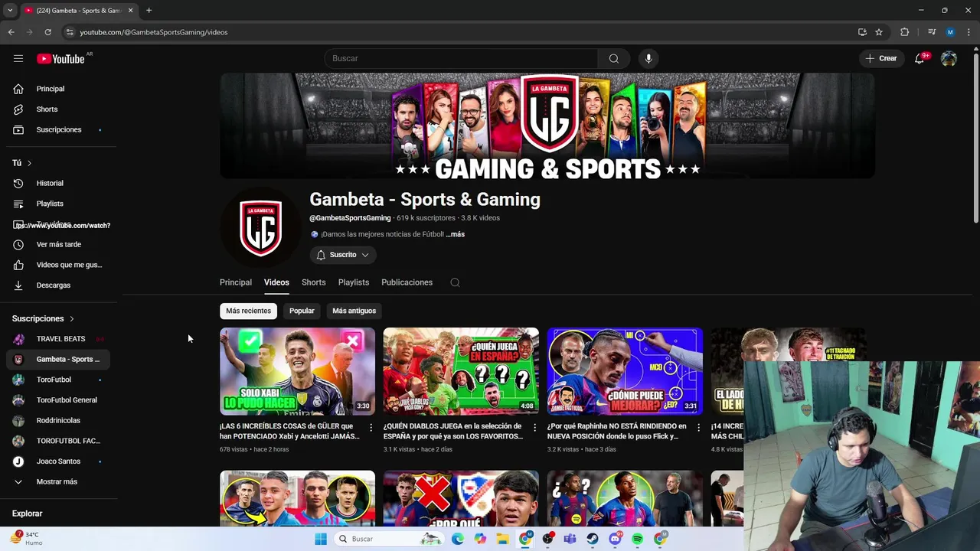Open Chrome media controls icon
980x551 pixels.
(x=932, y=32)
